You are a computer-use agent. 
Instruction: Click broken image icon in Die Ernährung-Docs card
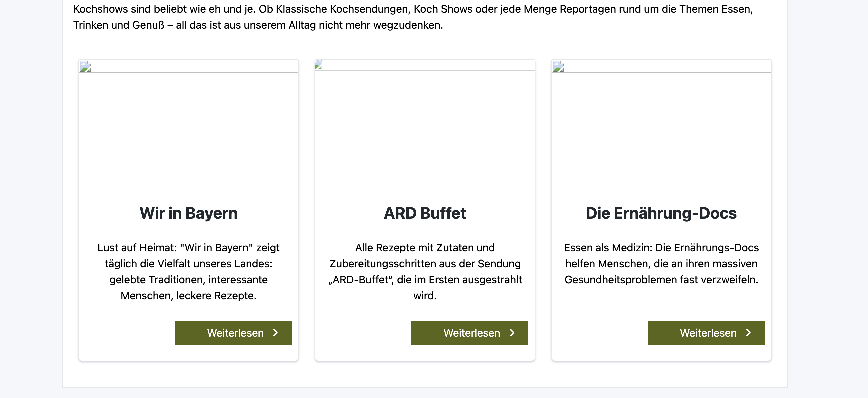click(x=558, y=66)
